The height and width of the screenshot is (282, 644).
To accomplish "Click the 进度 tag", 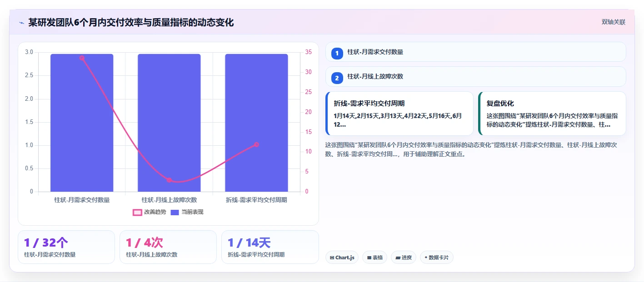I will (404, 257).
